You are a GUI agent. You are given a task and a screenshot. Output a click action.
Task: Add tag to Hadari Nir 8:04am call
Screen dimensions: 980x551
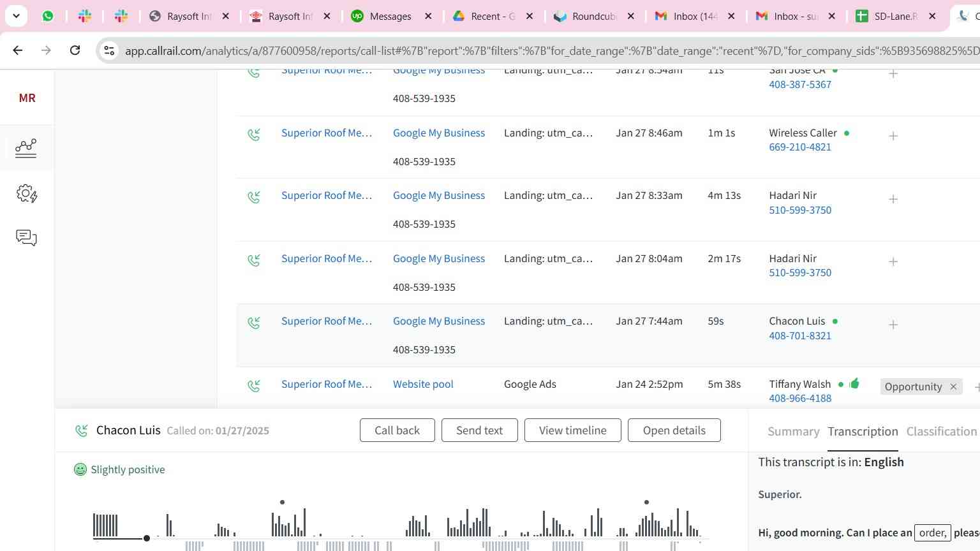click(893, 261)
